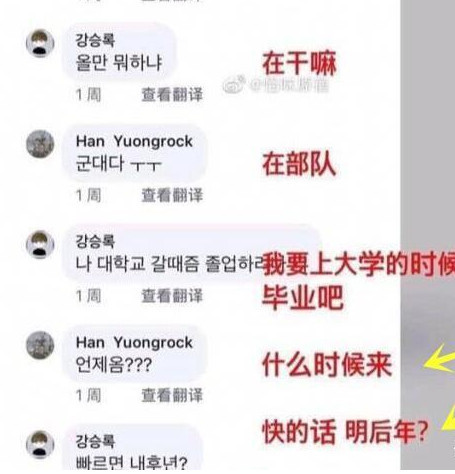
Task: Click 查看翻译 below the 대학교 graduation comment
Action: click(x=172, y=296)
